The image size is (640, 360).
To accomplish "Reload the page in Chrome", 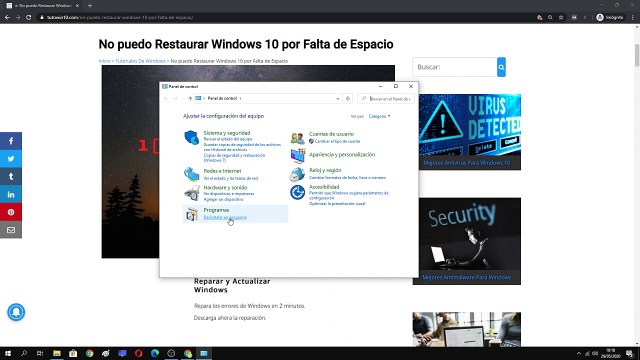I will pos(29,18).
